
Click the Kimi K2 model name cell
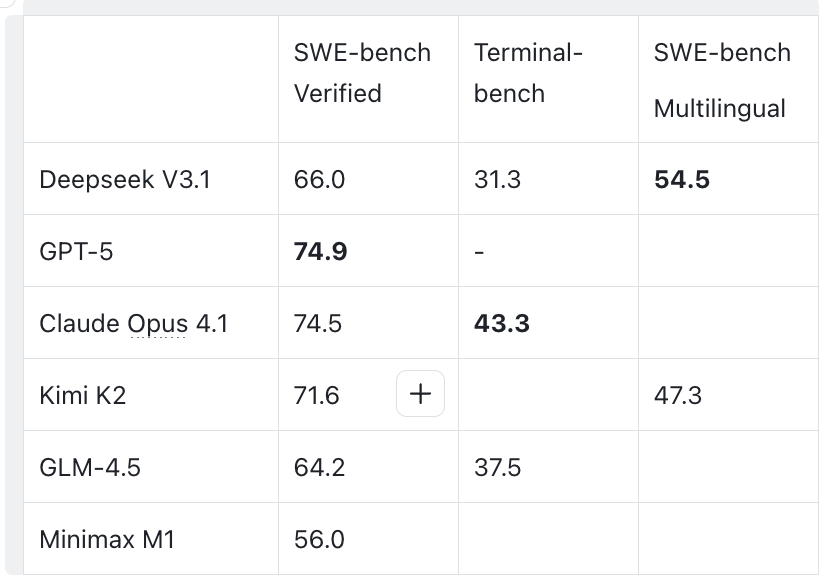82,396
